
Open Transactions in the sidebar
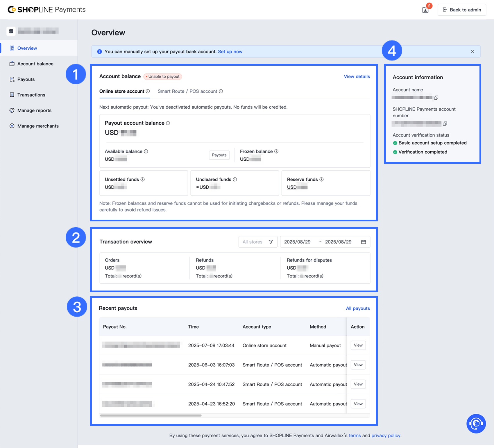(31, 95)
